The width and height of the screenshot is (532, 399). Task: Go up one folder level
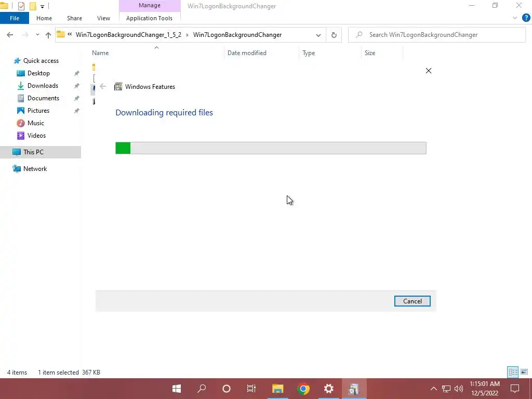coord(48,35)
